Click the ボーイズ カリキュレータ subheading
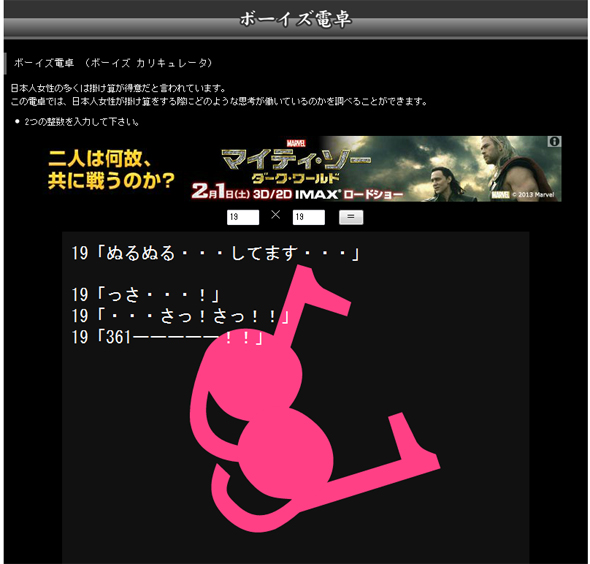590x564 pixels. click(113, 63)
